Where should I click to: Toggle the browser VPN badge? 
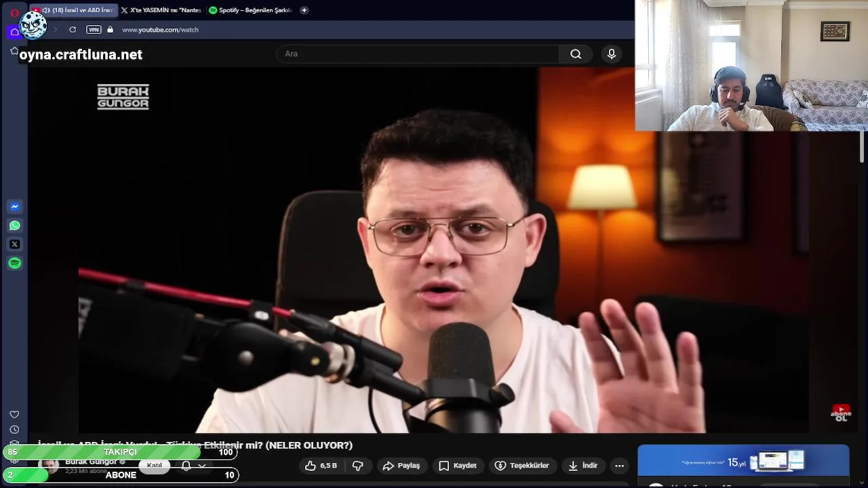pos(94,30)
